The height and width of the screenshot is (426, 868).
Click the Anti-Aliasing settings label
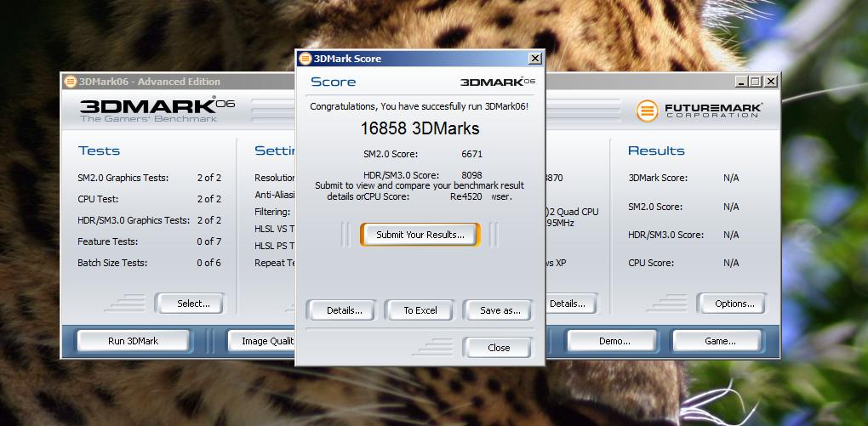point(275,195)
